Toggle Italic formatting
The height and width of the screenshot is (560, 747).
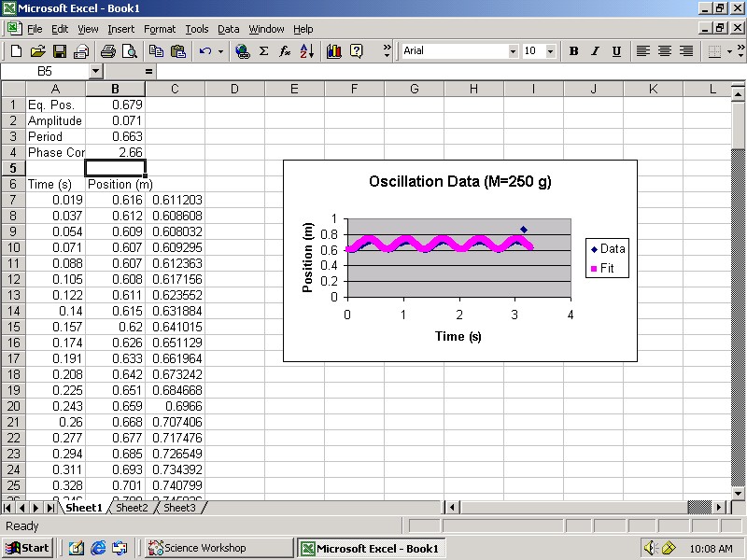pyautogui.click(x=595, y=51)
